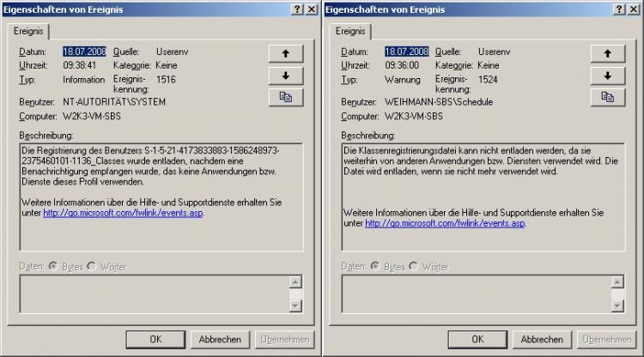Close the right Eigenschaften von Ereignis dialog

point(635,9)
